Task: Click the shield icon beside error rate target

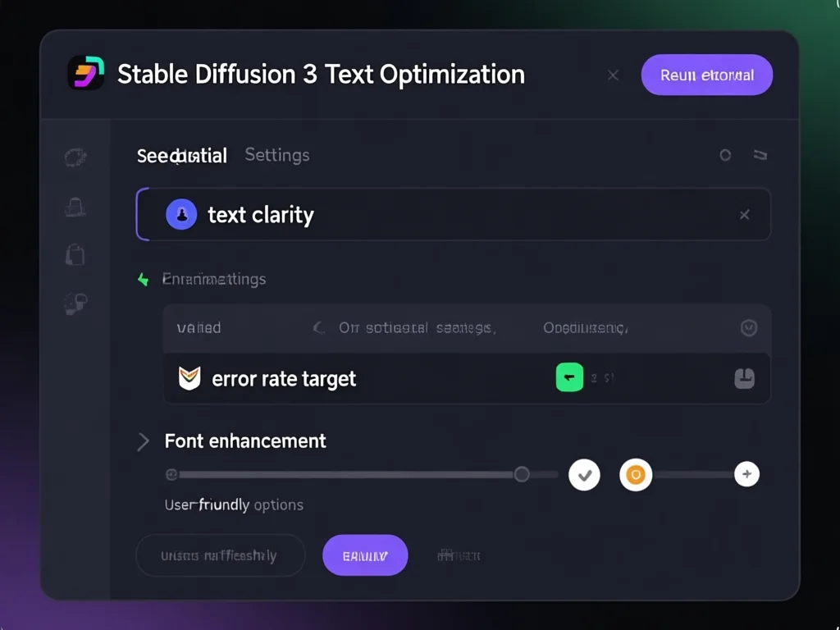Action: 189,378
